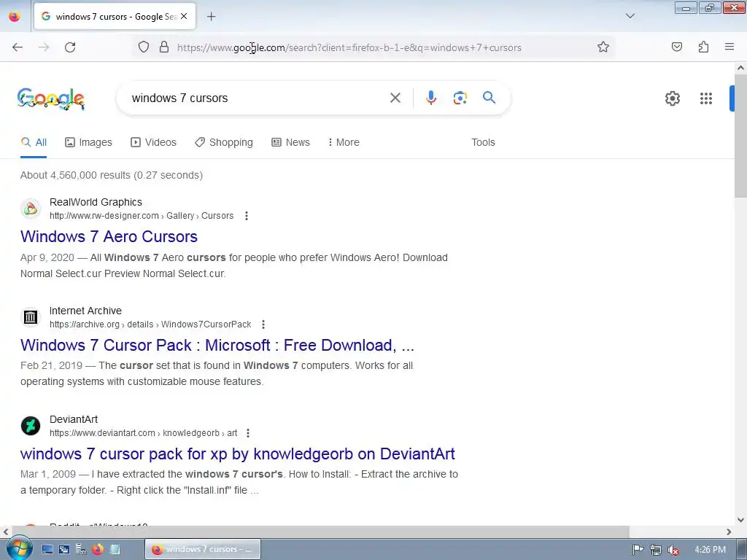Click the 'DeviantArt' site name
The image size is (747, 560).
pyautogui.click(x=74, y=419)
